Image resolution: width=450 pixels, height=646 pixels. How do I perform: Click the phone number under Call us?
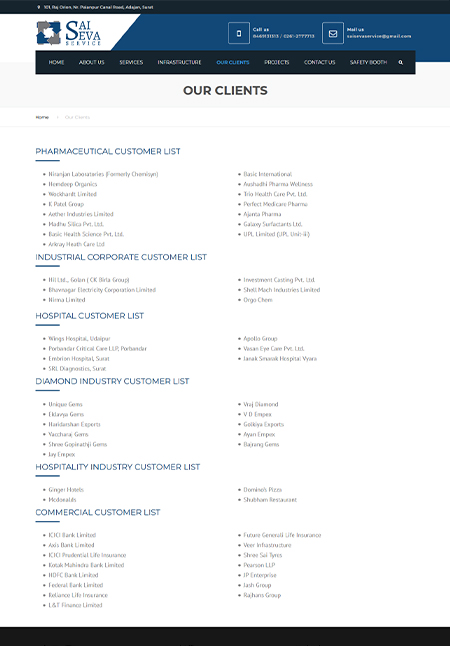[284, 36]
